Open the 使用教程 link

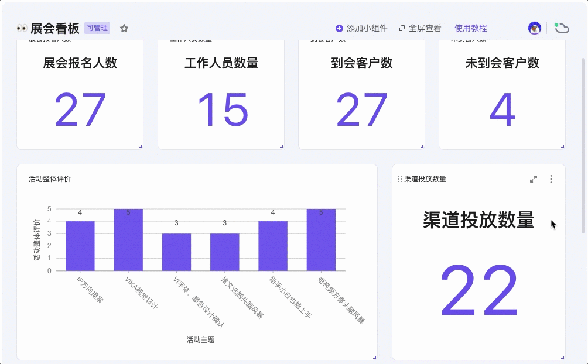(x=470, y=28)
